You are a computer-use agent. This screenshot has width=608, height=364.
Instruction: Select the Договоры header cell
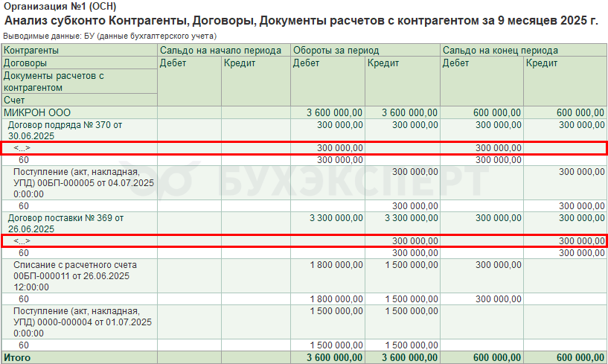80,63
